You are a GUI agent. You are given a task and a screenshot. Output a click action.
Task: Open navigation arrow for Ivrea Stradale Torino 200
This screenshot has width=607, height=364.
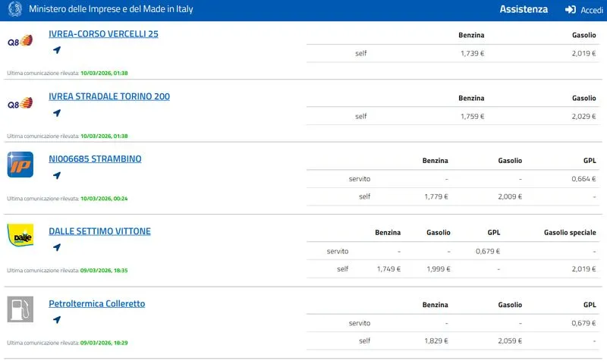click(x=56, y=113)
